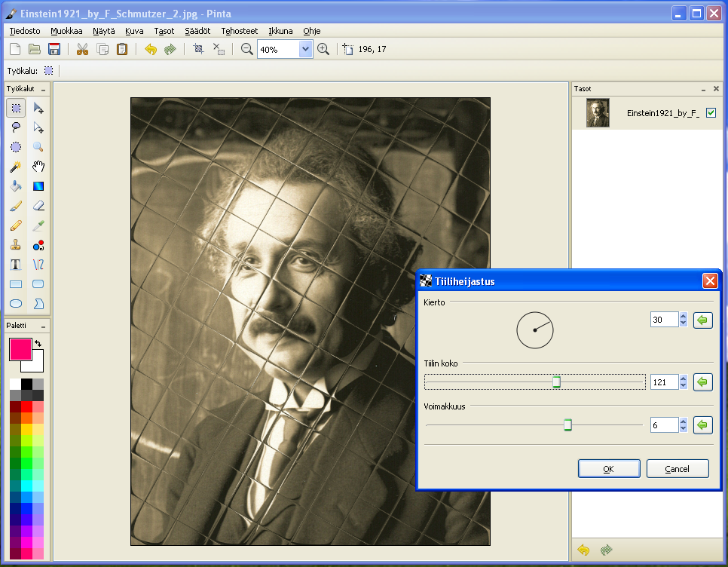Viewport: 728px width, 567px height.
Task: Click the Zoom Out magnifier icon
Action: [247, 49]
